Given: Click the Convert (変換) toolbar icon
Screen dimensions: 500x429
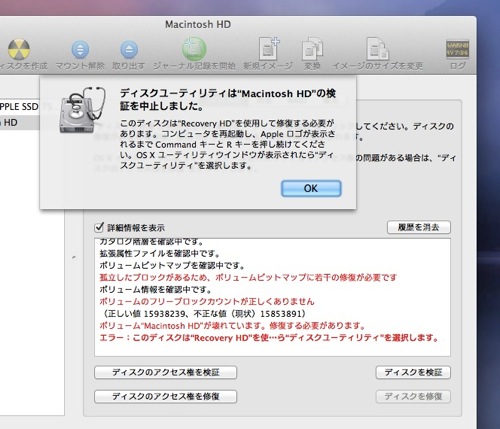Looking at the screenshot, I should [312, 49].
